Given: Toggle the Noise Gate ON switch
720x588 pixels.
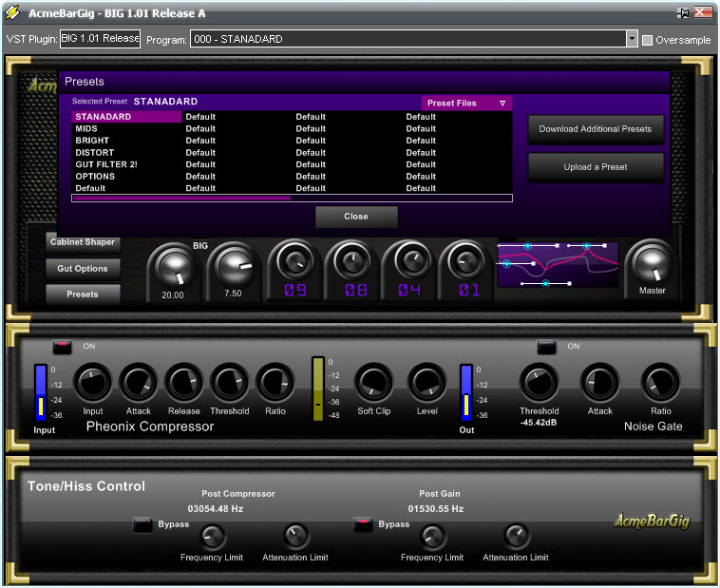Looking at the screenshot, I should pyautogui.click(x=546, y=347).
